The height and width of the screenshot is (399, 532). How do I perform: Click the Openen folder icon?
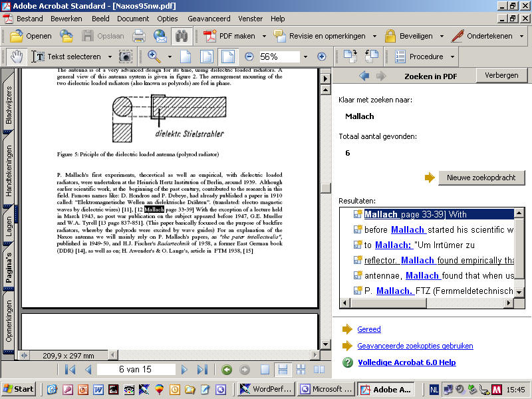[16, 36]
